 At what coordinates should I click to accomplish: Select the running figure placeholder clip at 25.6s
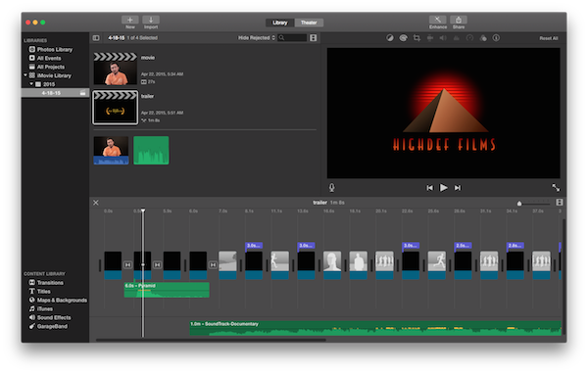pos(437,265)
